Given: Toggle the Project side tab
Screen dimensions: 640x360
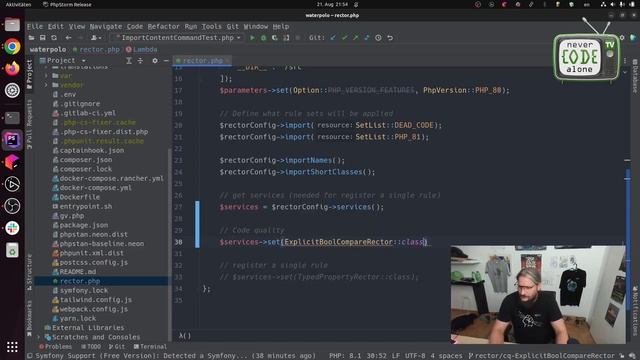Looking at the screenshot, I should [29, 75].
